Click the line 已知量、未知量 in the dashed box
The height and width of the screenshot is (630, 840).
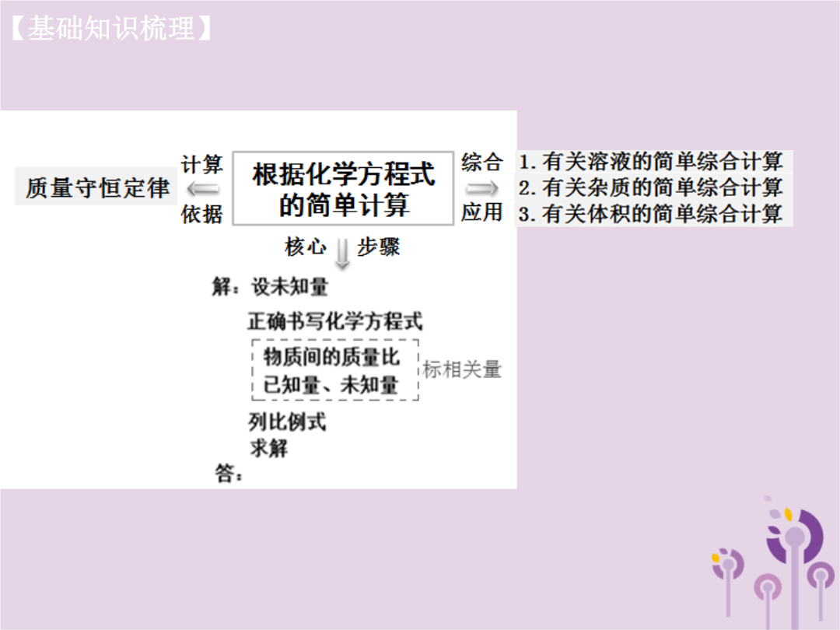pyautogui.click(x=331, y=384)
